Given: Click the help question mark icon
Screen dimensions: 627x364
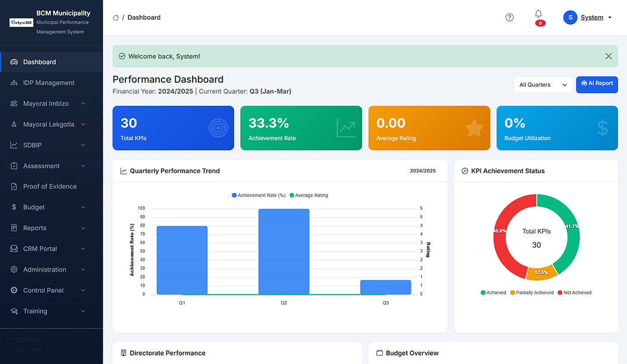Looking at the screenshot, I should pos(509,18).
